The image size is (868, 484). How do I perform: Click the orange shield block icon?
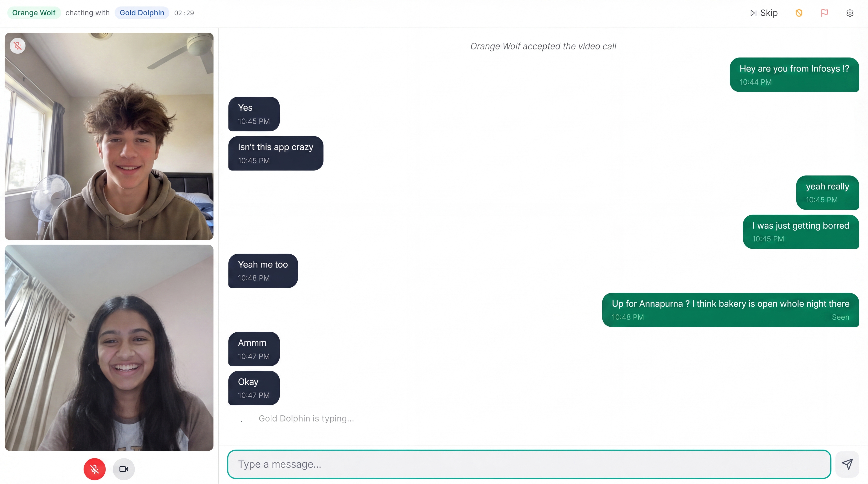point(799,13)
